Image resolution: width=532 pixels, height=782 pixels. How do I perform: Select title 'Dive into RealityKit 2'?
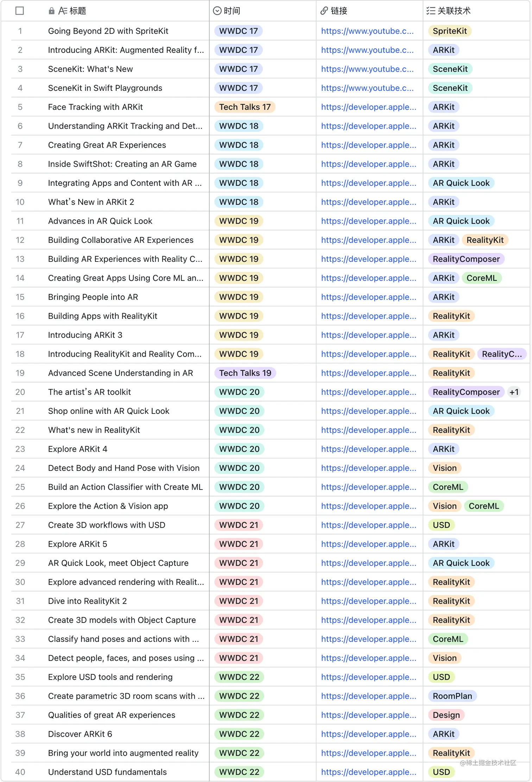pos(88,601)
